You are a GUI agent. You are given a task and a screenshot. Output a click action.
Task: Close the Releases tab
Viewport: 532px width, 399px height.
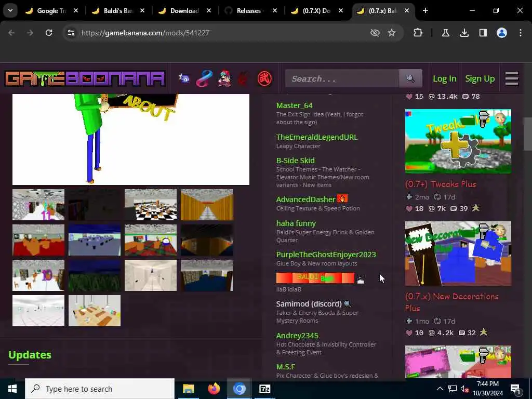[x=275, y=10]
